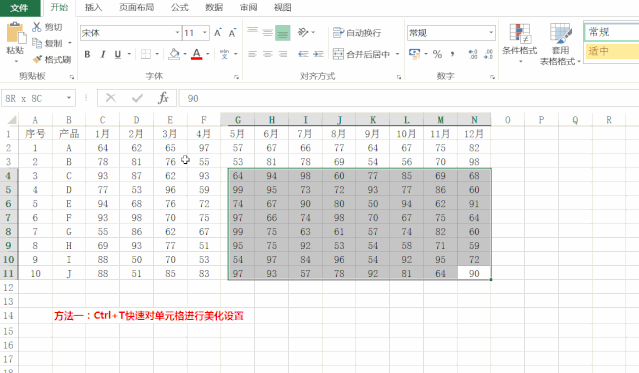639x373 pixels.
Task: Open the Paste options dropdown arrow
Action: pyautogui.click(x=16, y=62)
